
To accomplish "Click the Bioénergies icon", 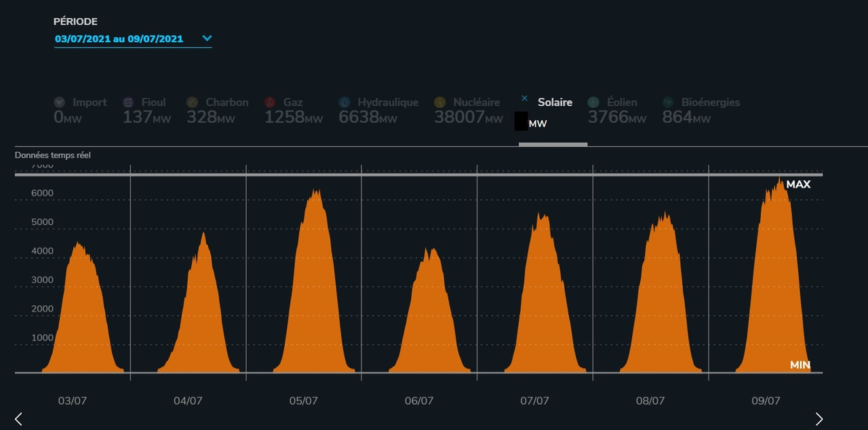I will click(x=669, y=102).
